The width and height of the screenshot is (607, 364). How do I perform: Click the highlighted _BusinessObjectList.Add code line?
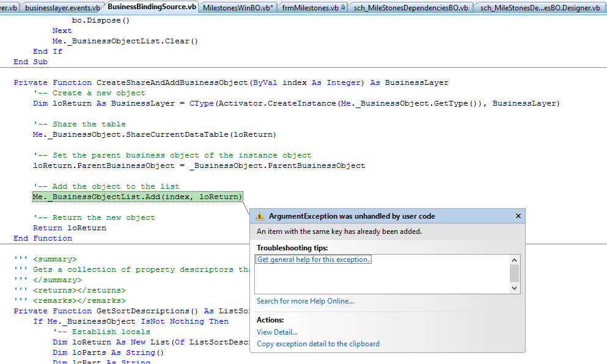(138, 197)
